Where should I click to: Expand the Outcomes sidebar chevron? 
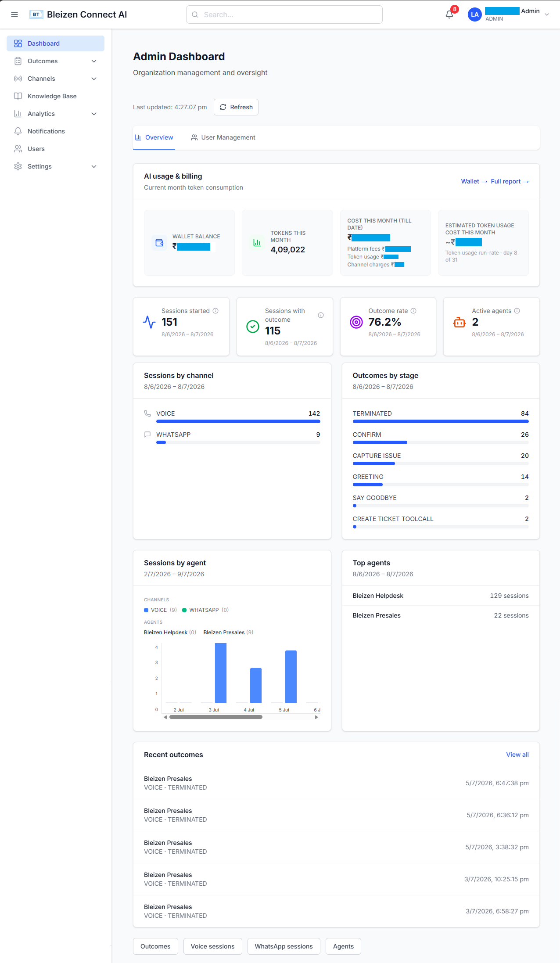[x=94, y=61]
